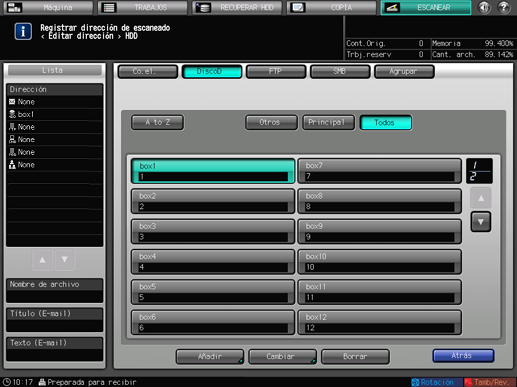Go back with Atrás button
Image resolution: width=517 pixels, height=387 pixels.
coord(463,356)
